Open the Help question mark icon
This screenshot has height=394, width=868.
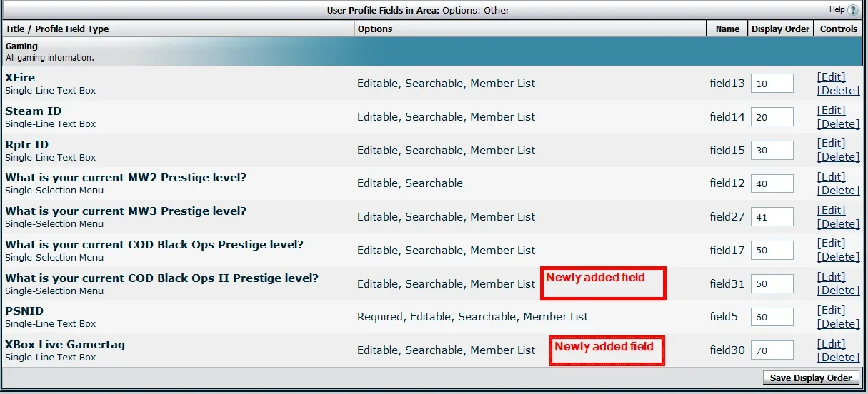[853, 10]
